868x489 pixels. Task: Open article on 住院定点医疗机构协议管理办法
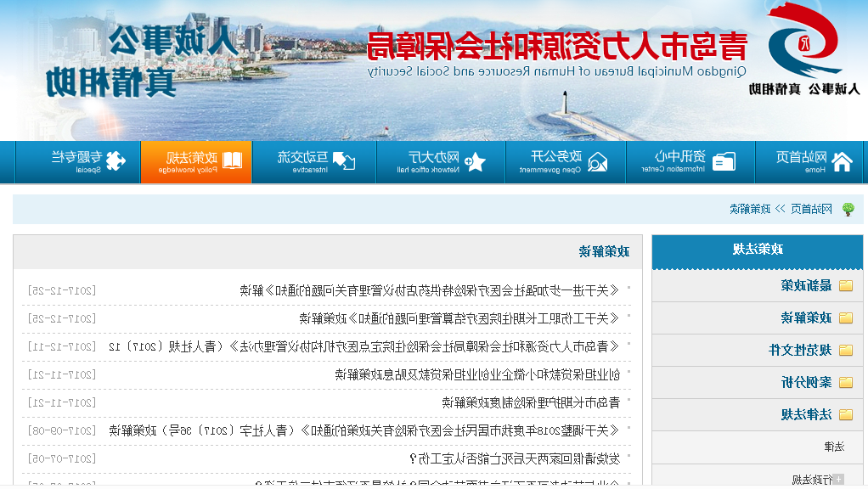pyautogui.click(x=364, y=347)
